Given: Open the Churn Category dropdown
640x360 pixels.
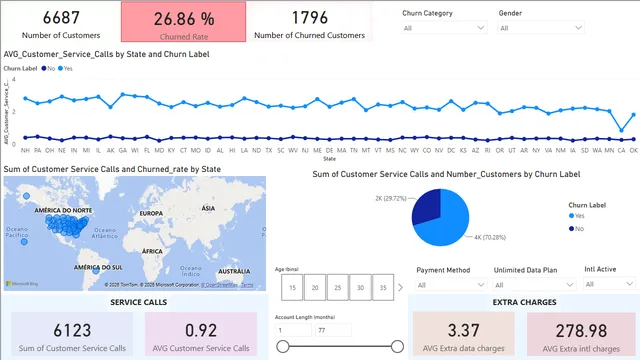Looking at the screenshot, I should (444, 28).
